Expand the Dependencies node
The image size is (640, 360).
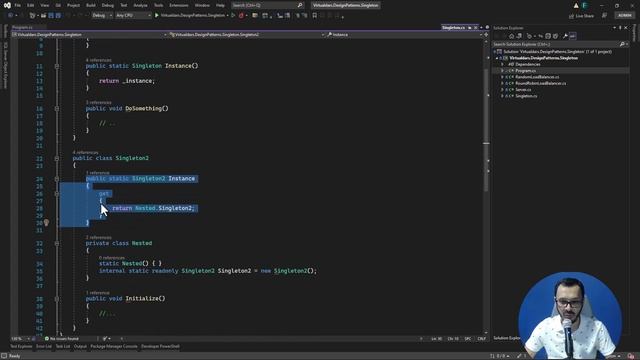coord(502,64)
